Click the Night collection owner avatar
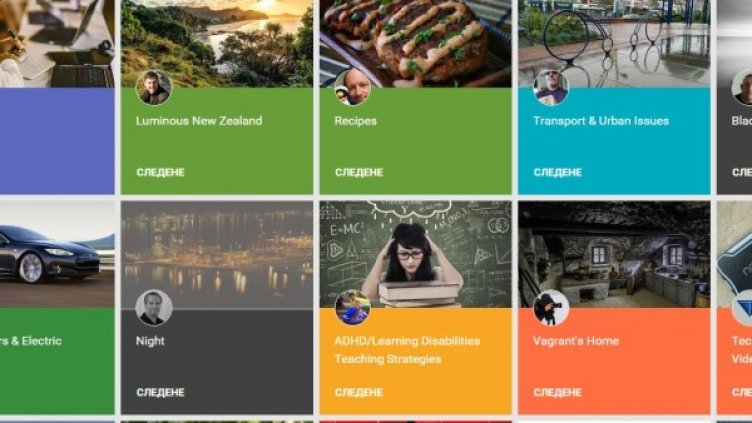The image size is (752, 423). 153,308
